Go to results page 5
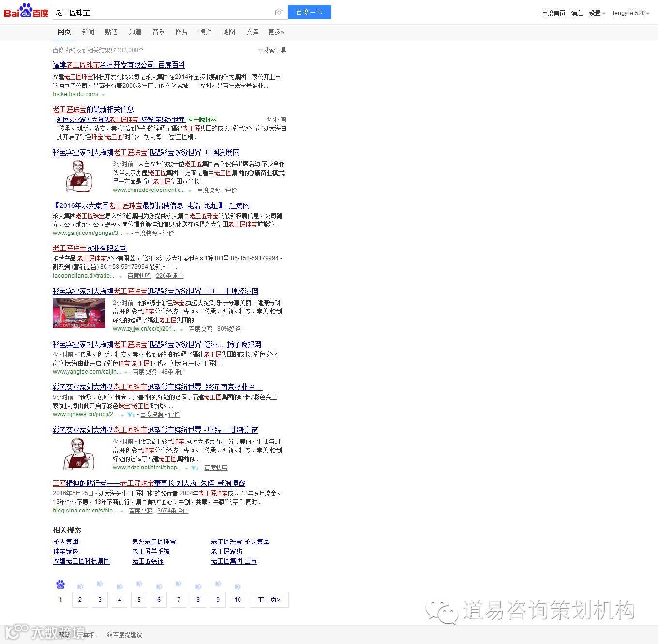Viewport: 658px width, 644px height. (139, 600)
